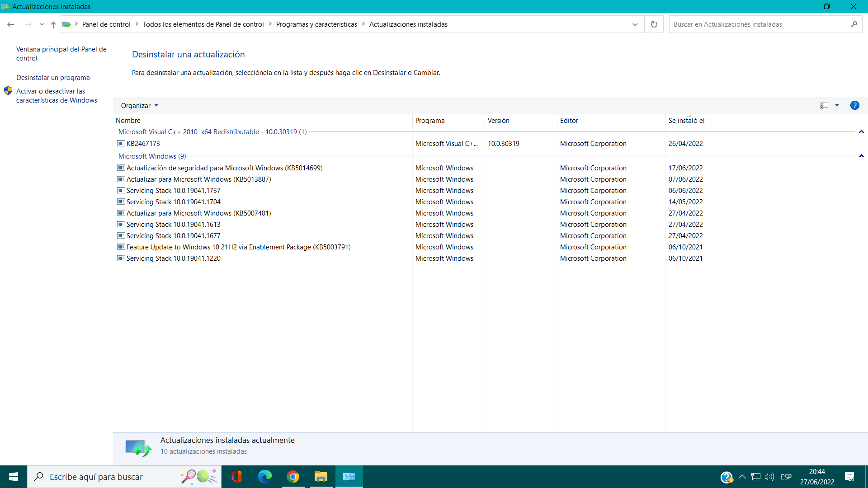Viewport: 868px width, 488px height.
Task: Select the Microsoft Visual C++ 2010 group header
Action: coord(212,132)
